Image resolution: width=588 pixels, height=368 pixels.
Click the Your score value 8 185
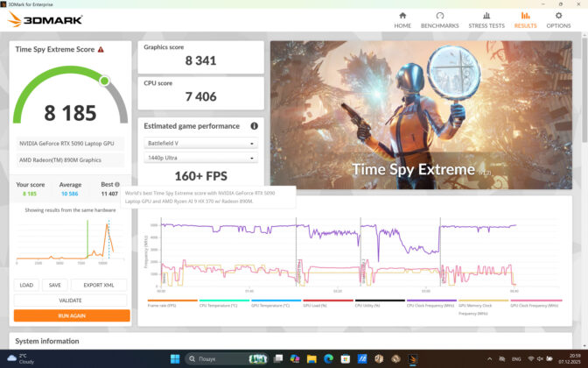tap(30, 194)
